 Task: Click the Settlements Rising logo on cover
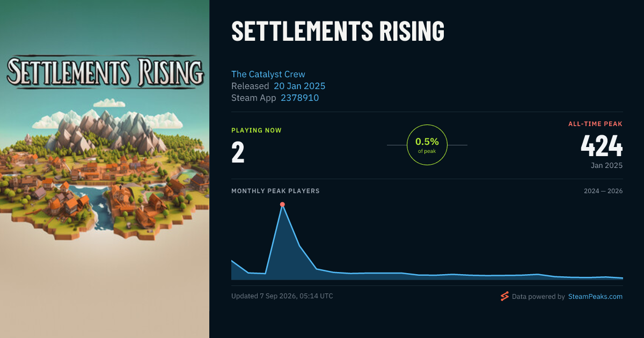[105, 72]
